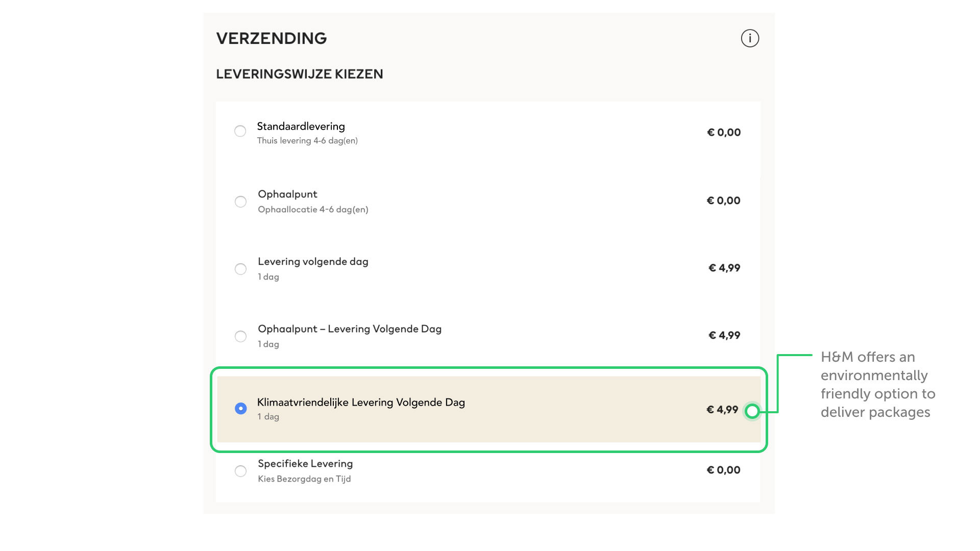Image resolution: width=980 pixels, height=551 pixels.
Task: Click the shipping information icon
Action: (x=750, y=38)
